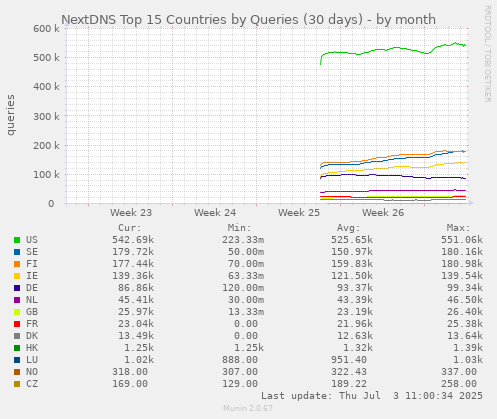
Task: Click the LU average value 951.40
Action: (x=349, y=360)
